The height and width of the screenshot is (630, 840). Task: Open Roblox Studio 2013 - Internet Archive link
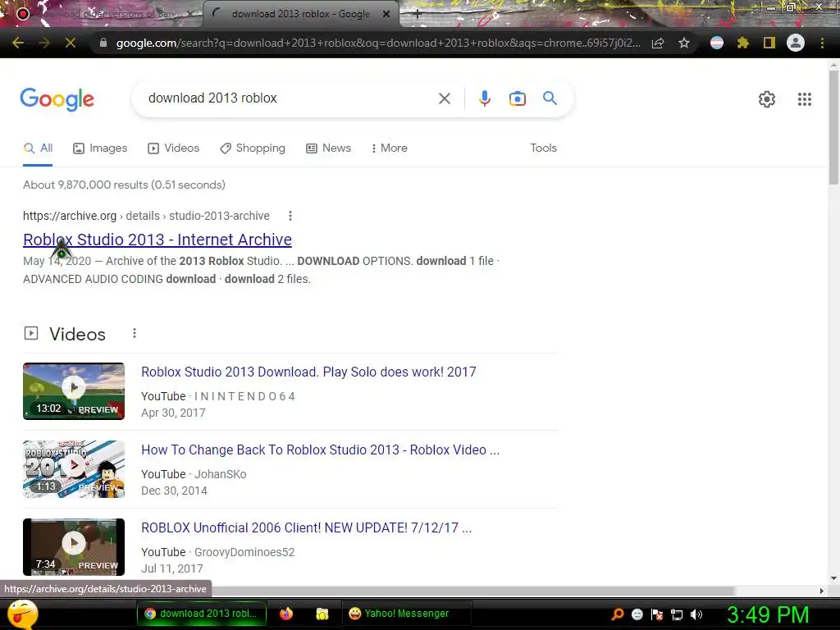click(x=157, y=240)
